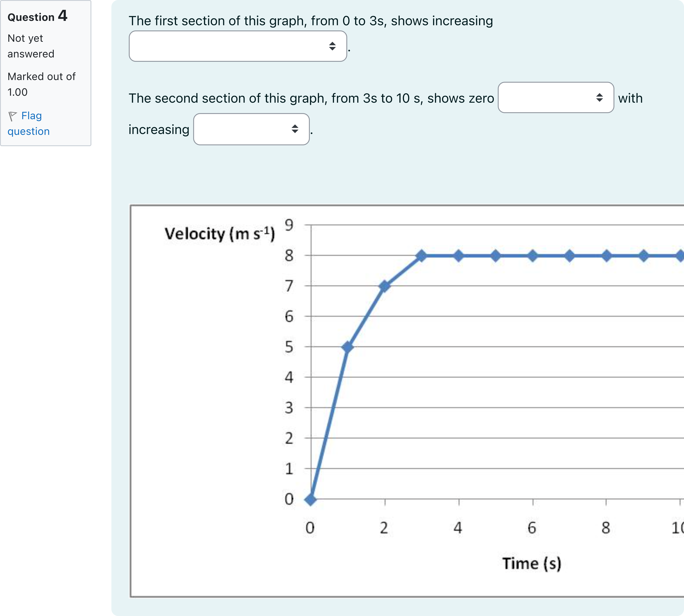Open dropdown following 'with increasing'
This screenshot has width=684, height=616.
pyautogui.click(x=251, y=129)
